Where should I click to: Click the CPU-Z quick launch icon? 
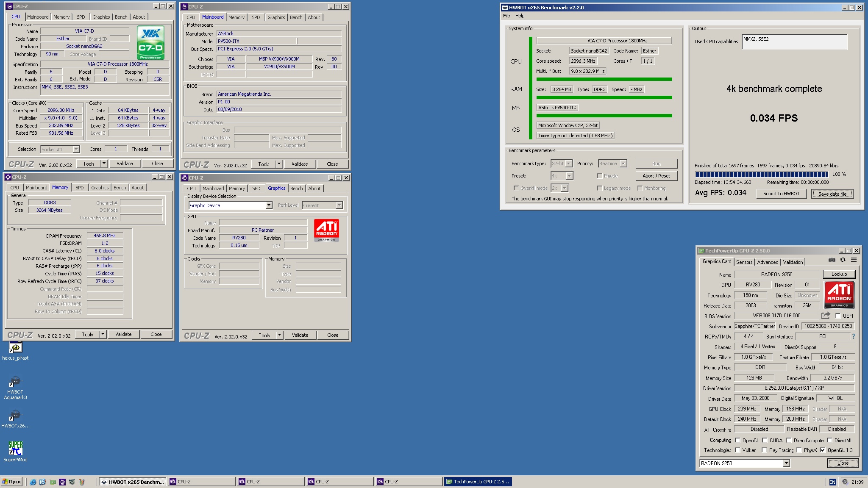click(62, 482)
